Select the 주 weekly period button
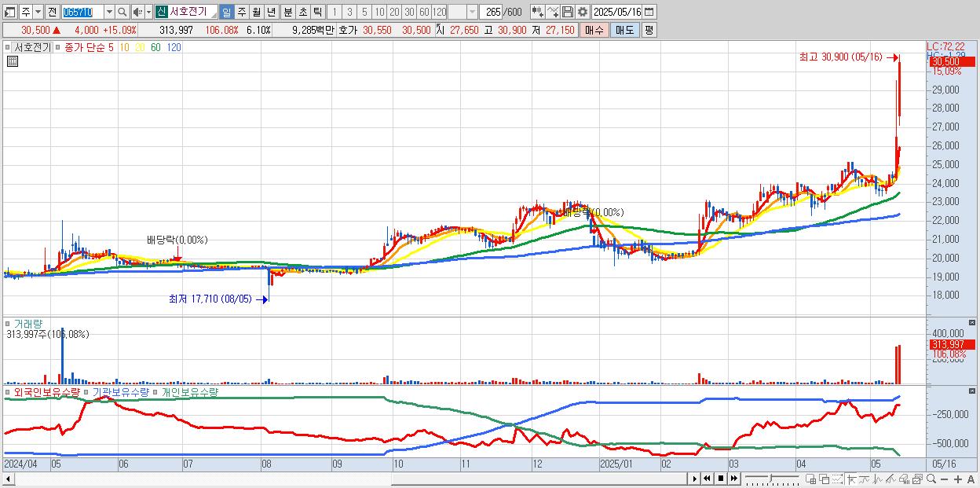 [241, 12]
